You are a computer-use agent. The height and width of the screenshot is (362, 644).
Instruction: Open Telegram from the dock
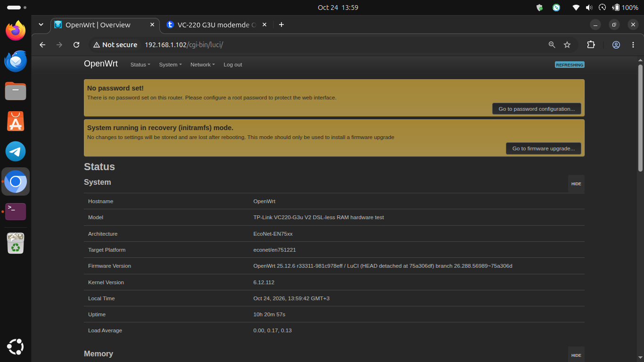16,151
